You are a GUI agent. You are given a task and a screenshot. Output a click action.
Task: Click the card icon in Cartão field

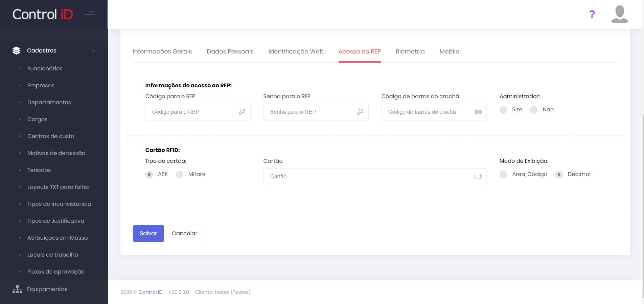pos(478,177)
